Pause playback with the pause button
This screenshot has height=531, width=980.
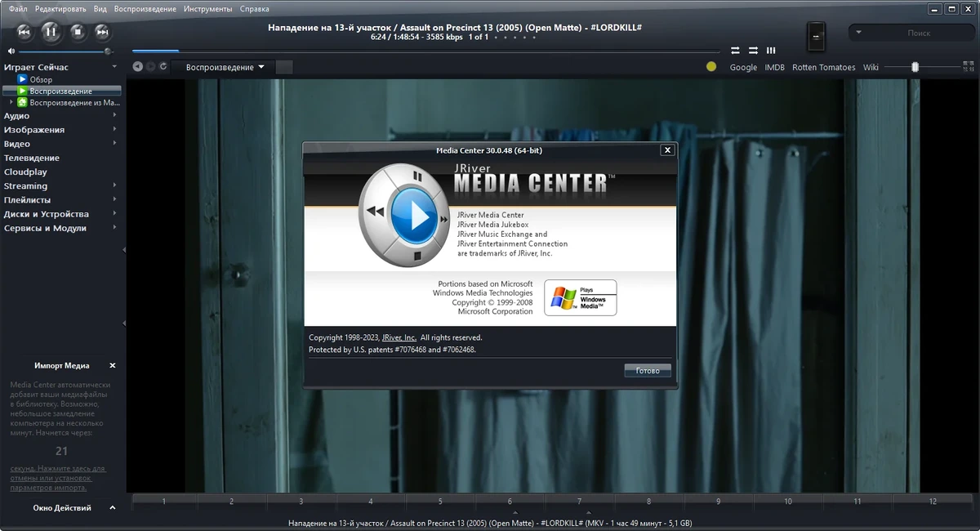pos(50,32)
